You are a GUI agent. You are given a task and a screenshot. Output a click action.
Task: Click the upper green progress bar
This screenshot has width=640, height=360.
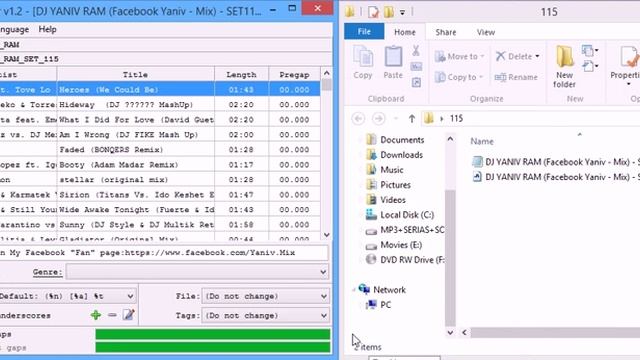click(213, 334)
